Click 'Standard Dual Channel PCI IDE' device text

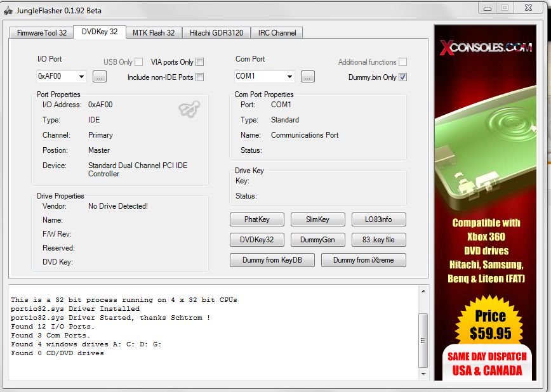tap(138, 166)
